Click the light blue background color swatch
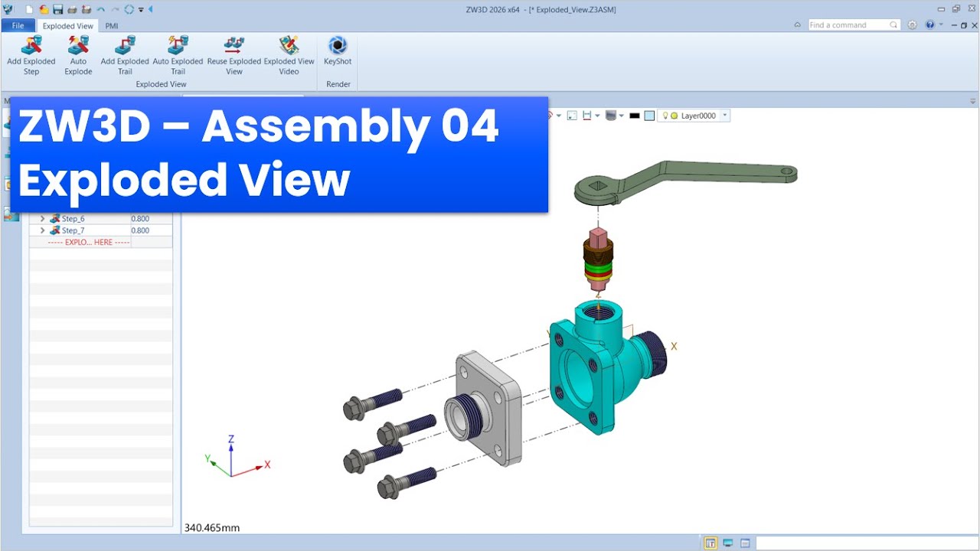Image resolution: width=980 pixels, height=551 pixels. point(649,116)
